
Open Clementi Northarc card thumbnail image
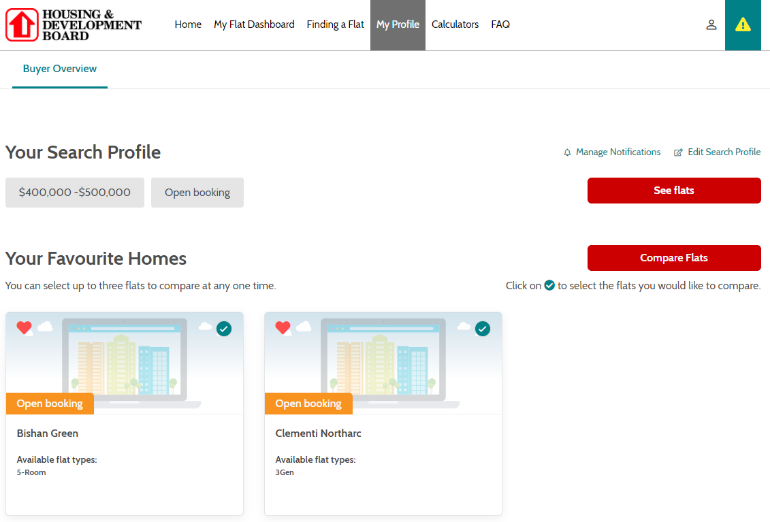[383, 362]
